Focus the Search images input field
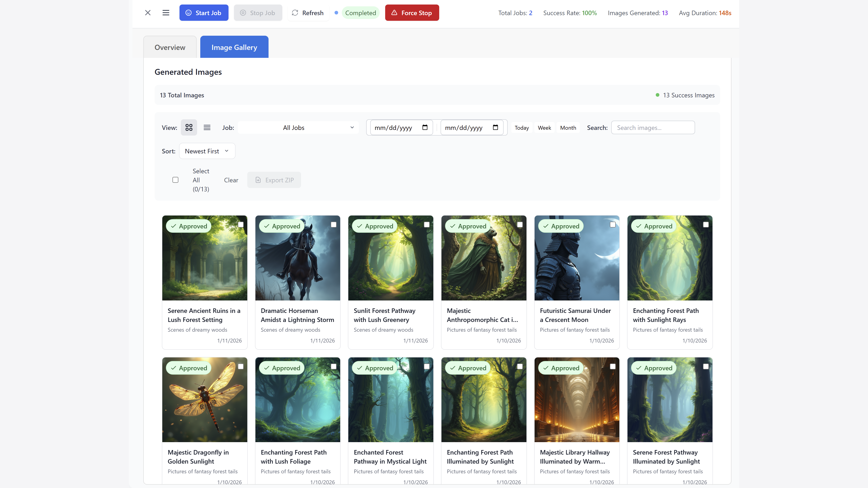 pos(653,128)
